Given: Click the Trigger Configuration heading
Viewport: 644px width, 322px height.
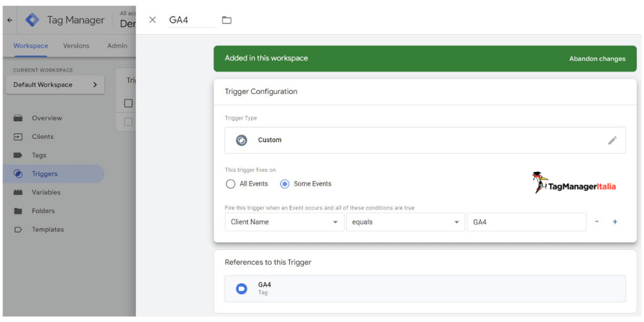Looking at the screenshot, I should click(261, 91).
